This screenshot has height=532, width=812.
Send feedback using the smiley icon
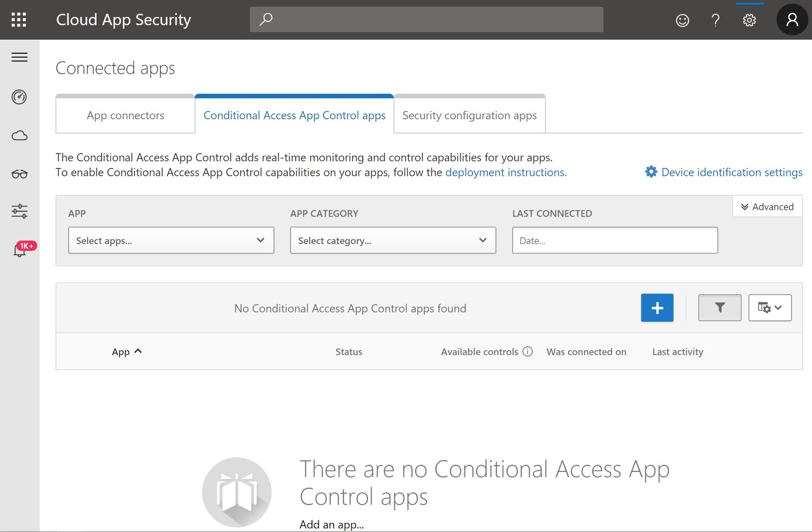pyautogui.click(x=682, y=19)
